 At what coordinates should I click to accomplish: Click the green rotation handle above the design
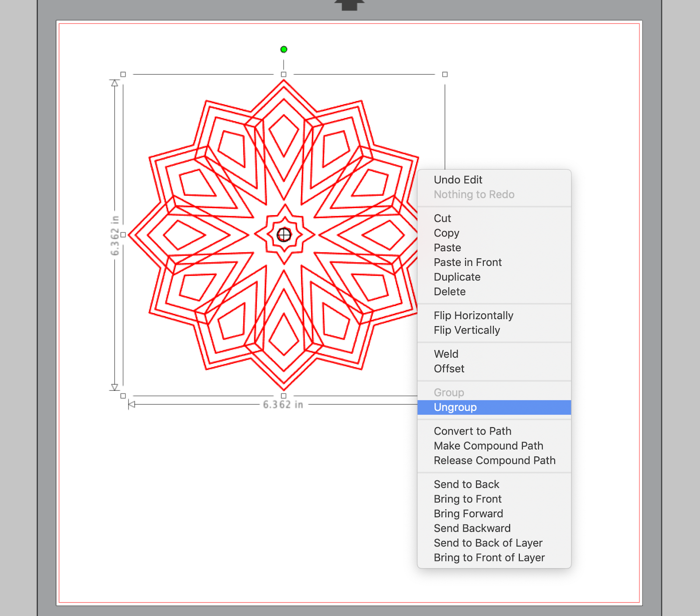click(283, 49)
